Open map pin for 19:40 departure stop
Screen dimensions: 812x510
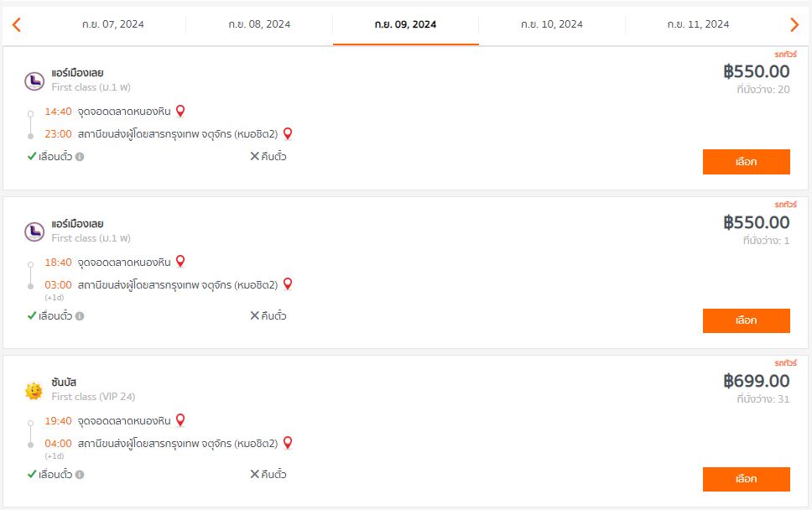click(180, 420)
